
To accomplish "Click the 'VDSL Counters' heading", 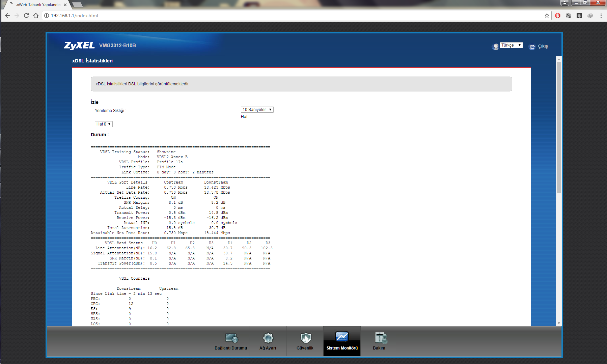I will [134, 279].
